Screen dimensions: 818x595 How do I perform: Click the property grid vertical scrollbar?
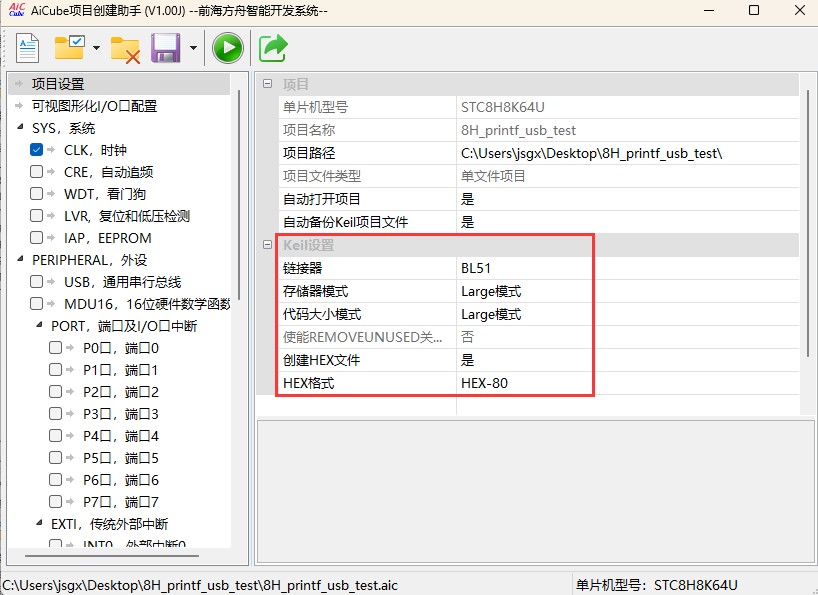(808, 223)
